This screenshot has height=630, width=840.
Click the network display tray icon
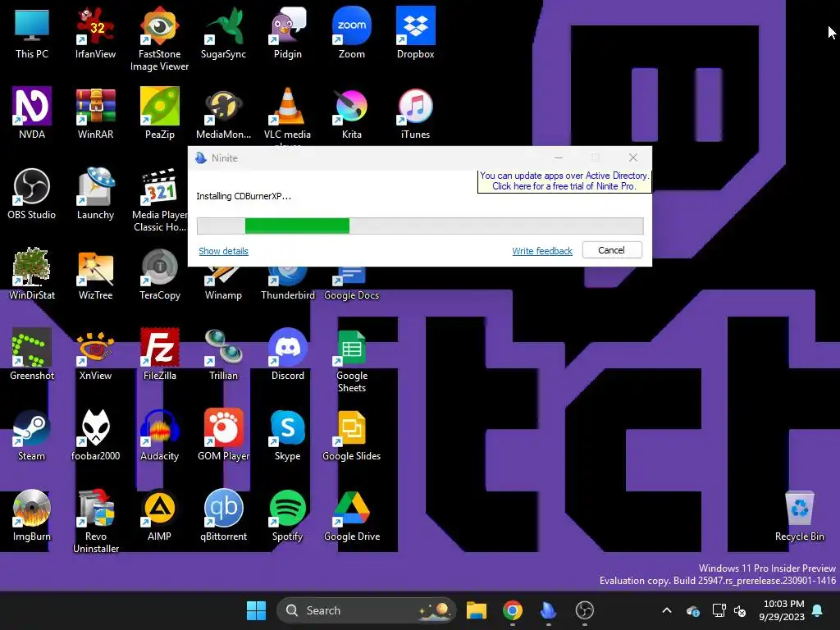(719, 610)
